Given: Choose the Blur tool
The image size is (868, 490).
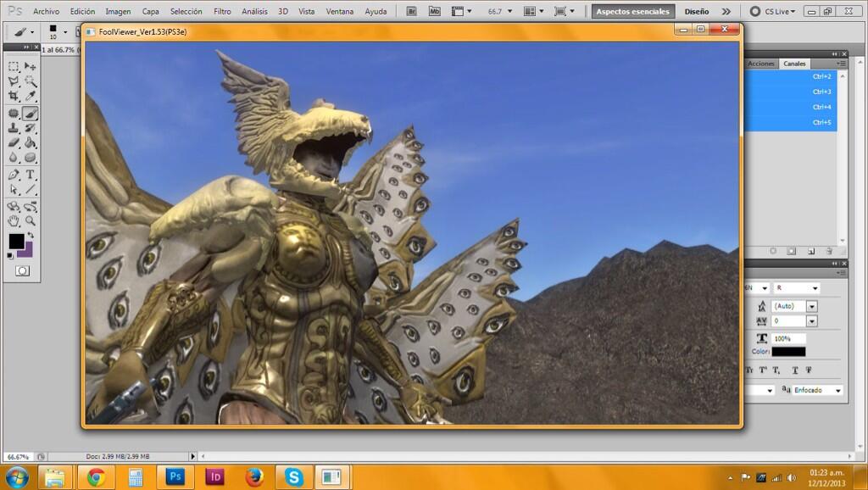Looking at the screenshot, I should pos(14,157).
